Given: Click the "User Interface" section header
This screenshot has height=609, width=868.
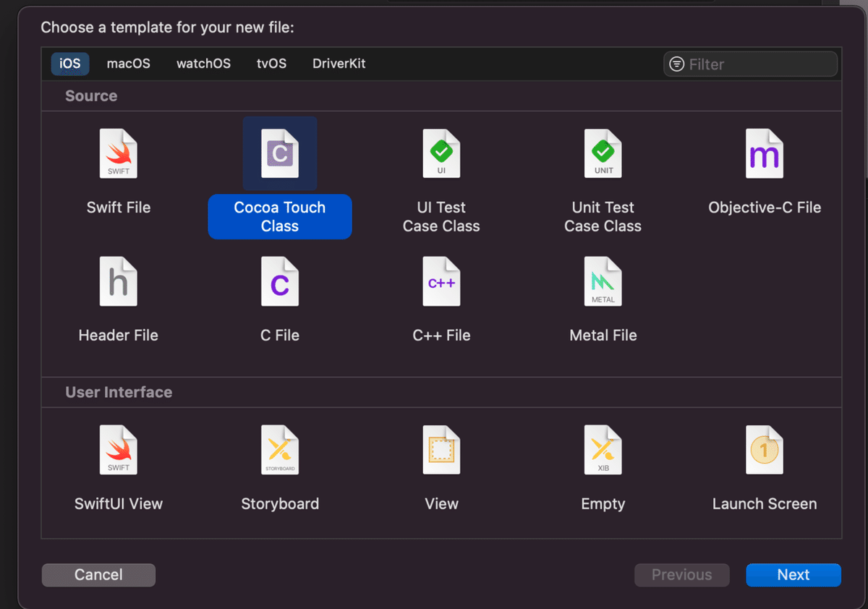Looking at the screenshot, I should [119, 393].
